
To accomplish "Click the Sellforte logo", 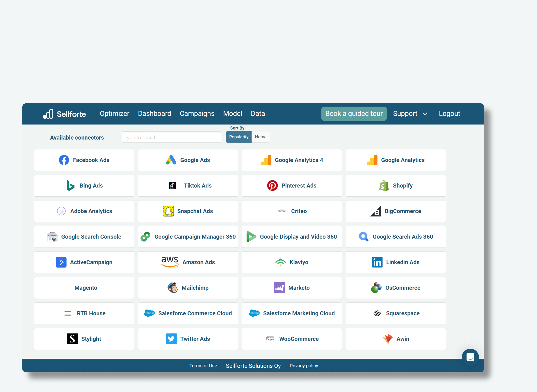I will (x=64, y=114).
